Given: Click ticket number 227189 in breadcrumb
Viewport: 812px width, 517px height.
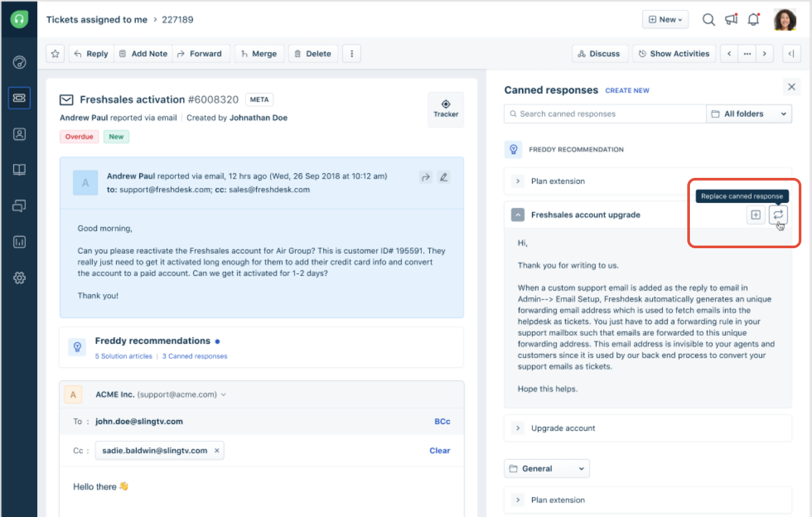Looking at the screenshot, I should [x=178, y=19].
